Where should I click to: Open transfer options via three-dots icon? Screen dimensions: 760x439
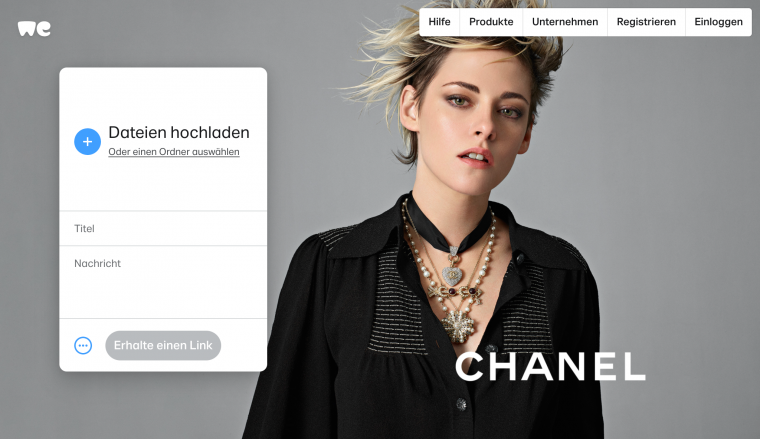coord(83,345)
